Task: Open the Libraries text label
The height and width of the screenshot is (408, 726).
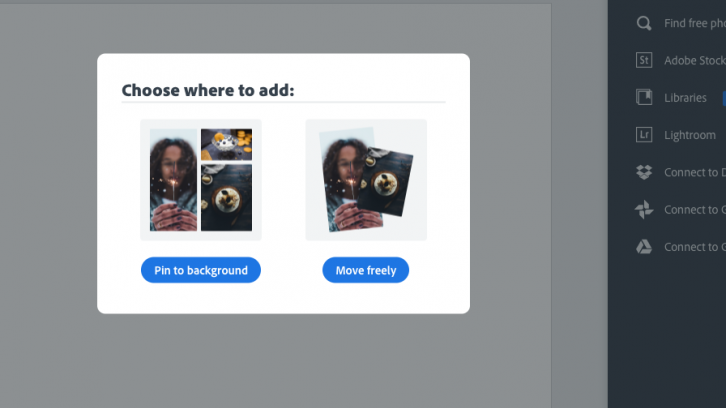Action: pyautogui.click(x=685, y=98)
